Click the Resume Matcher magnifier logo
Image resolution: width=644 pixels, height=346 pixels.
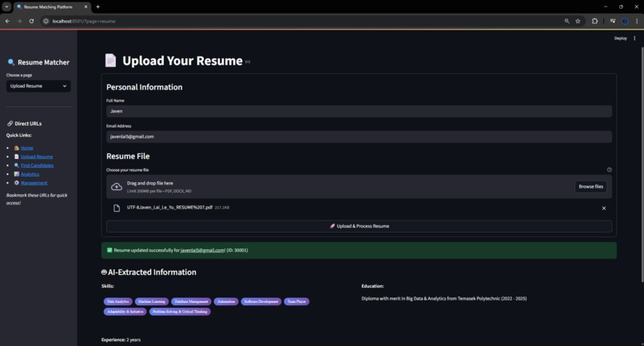[x=11, y=62]
